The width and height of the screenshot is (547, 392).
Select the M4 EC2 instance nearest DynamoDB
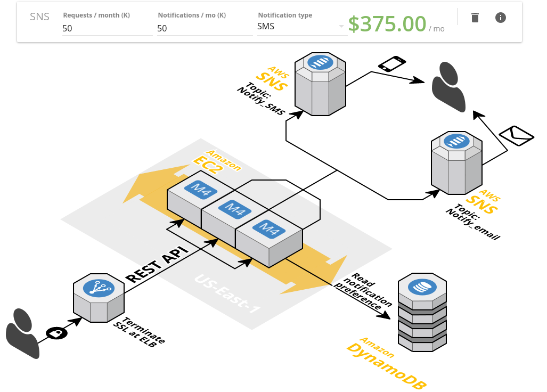(x=268, y=228)
